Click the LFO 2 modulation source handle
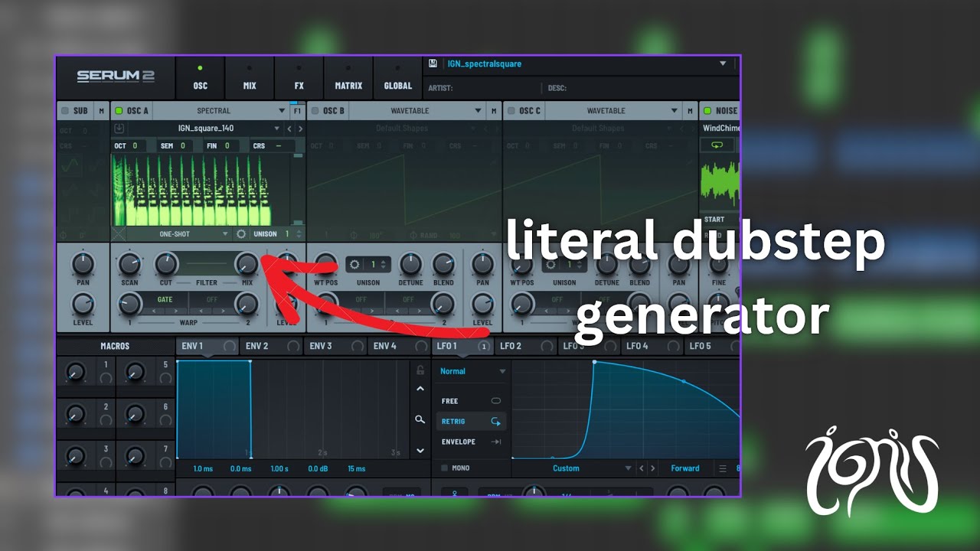980x551 pixels. pos(547,347)
